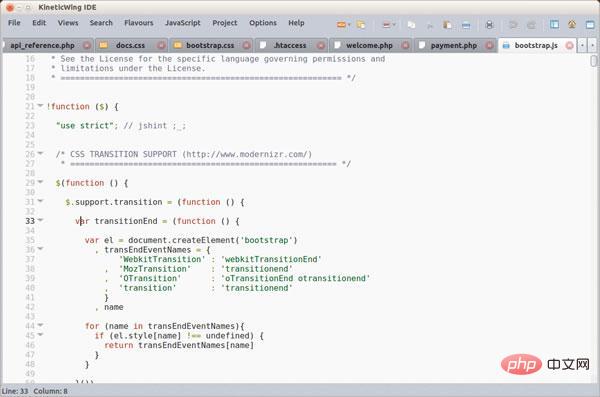Viewport: 600px width, 397px height.
Task: Collapse the code fold at line 33
Action: point(40,220)
